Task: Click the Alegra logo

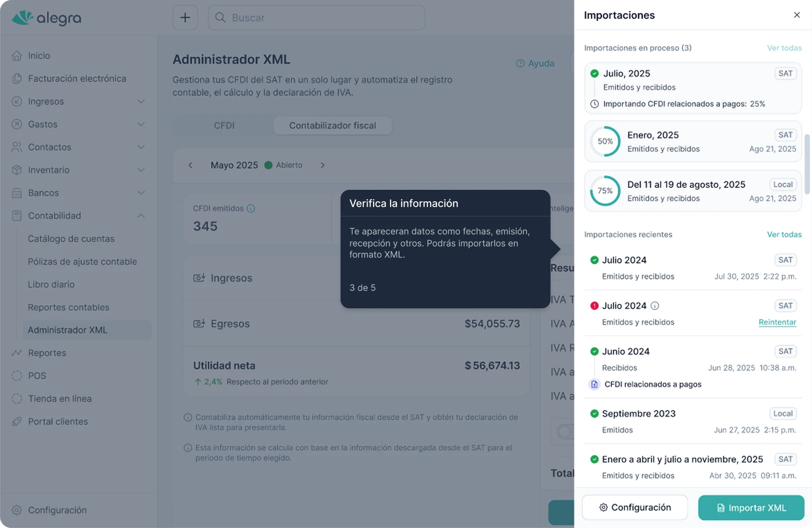Action: click(x=46, y=18)
